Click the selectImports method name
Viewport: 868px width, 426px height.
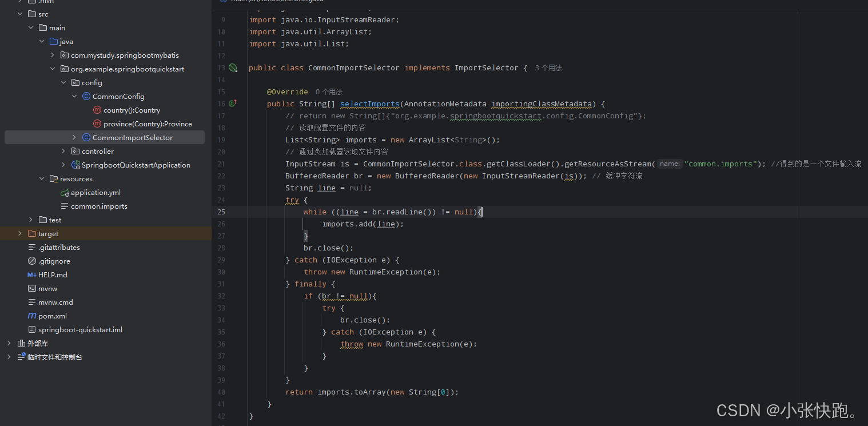tap(370, 104)
